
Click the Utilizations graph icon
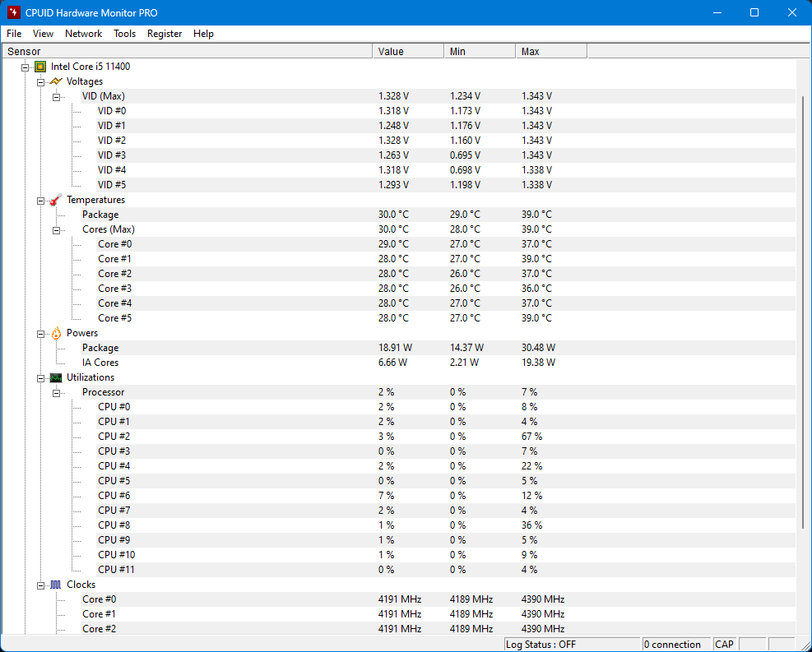point(56,377)
